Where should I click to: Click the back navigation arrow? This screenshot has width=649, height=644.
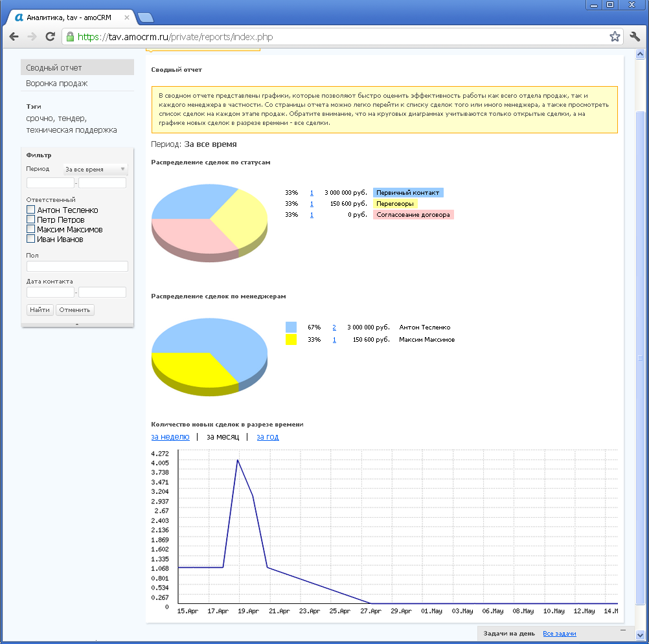14,37
